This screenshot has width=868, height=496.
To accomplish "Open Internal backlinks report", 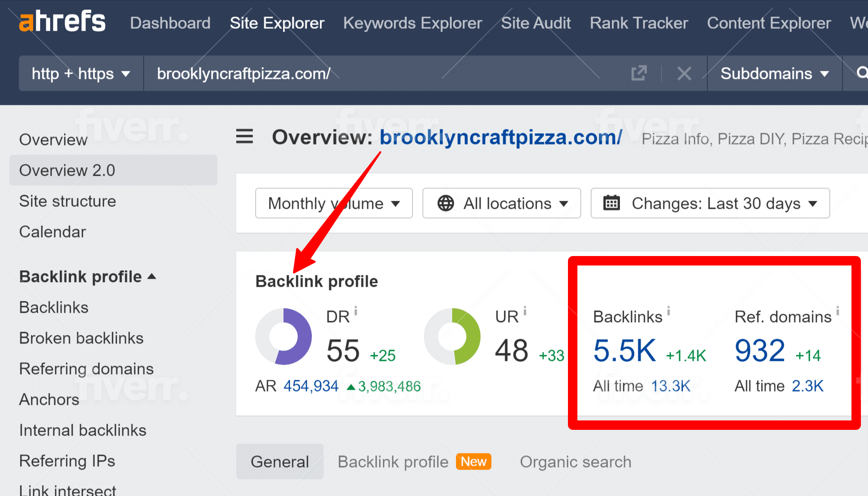I will [x=83, y=430].
